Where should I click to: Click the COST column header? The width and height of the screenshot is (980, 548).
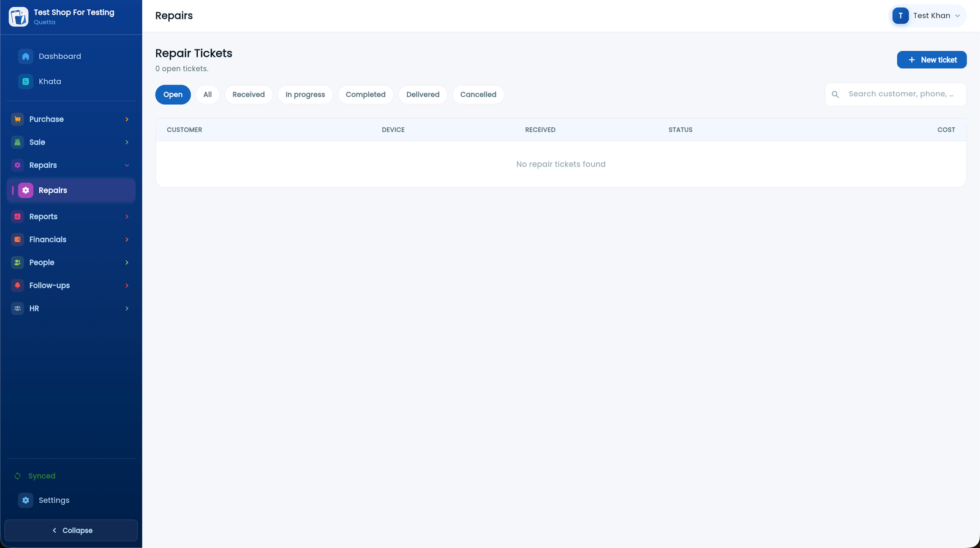tap(946, 130)
